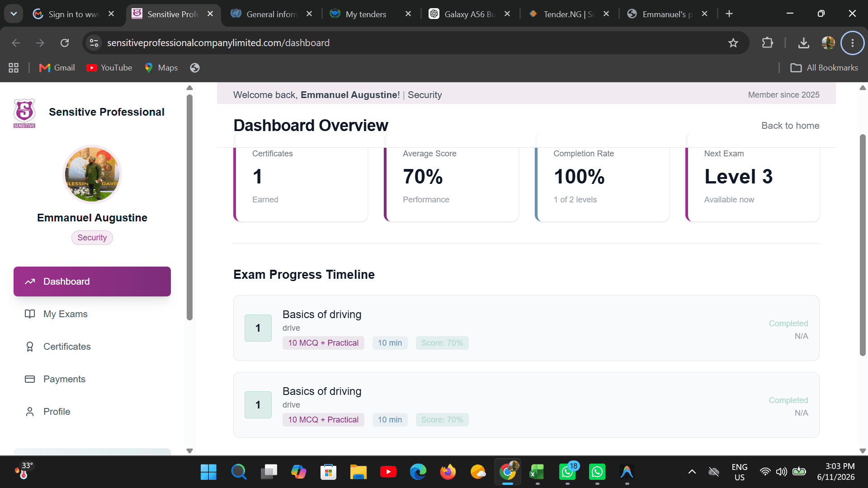Open browser Downloads icon
Viewport: 868px width, 488px height.
tap(804, 43)
